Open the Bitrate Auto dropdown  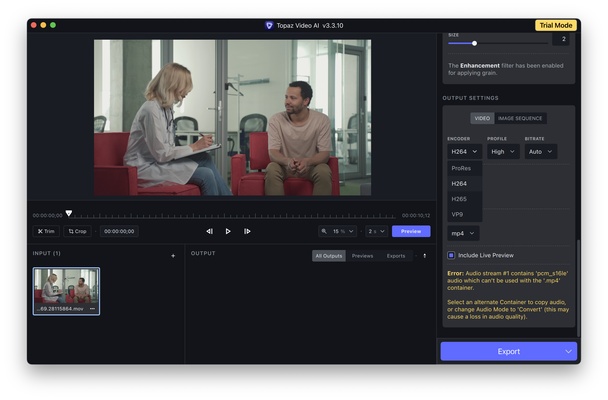point(541,152)
